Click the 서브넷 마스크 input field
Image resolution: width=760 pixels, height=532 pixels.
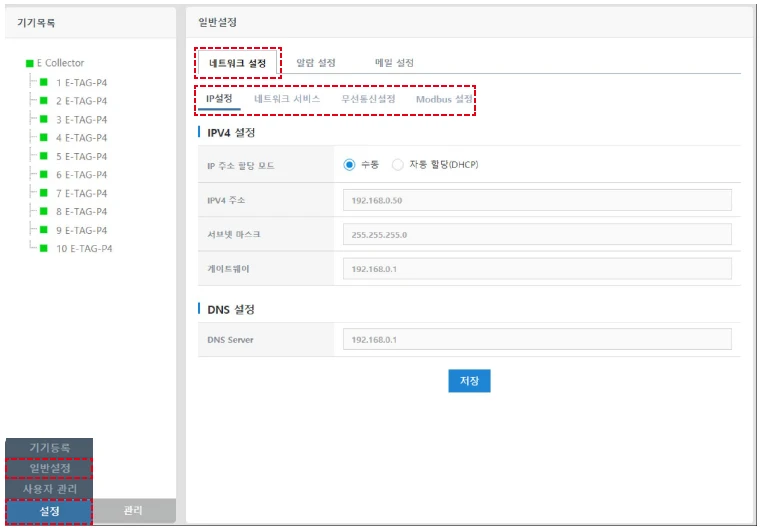point(537,235)
